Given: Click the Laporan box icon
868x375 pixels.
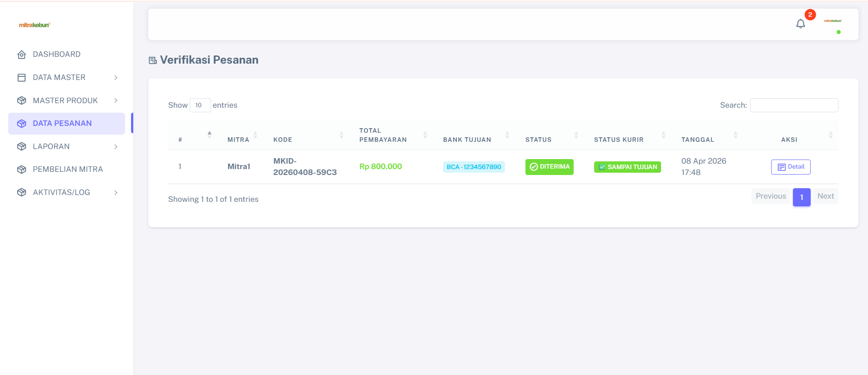Looking at the screenshot, I should [x=21, y=146].
